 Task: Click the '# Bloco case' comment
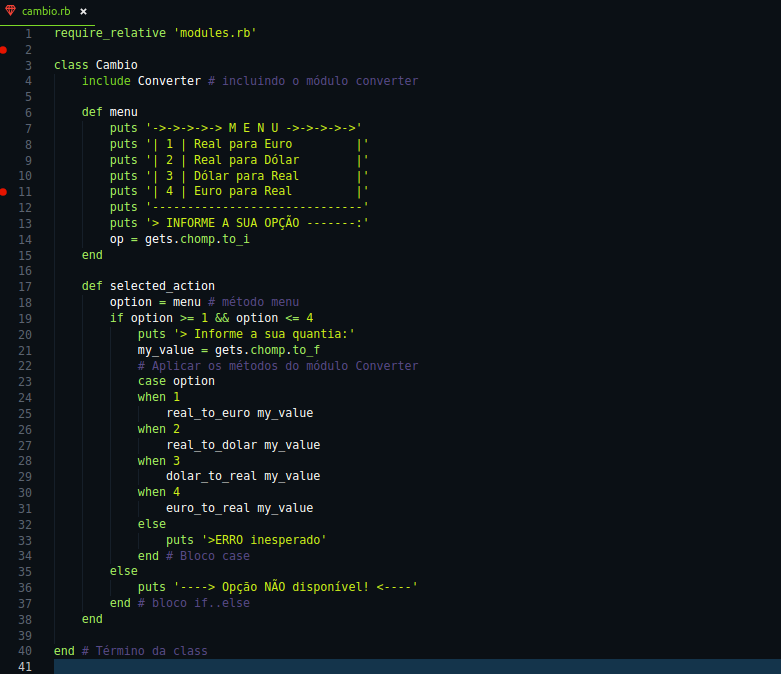(208, 556)
